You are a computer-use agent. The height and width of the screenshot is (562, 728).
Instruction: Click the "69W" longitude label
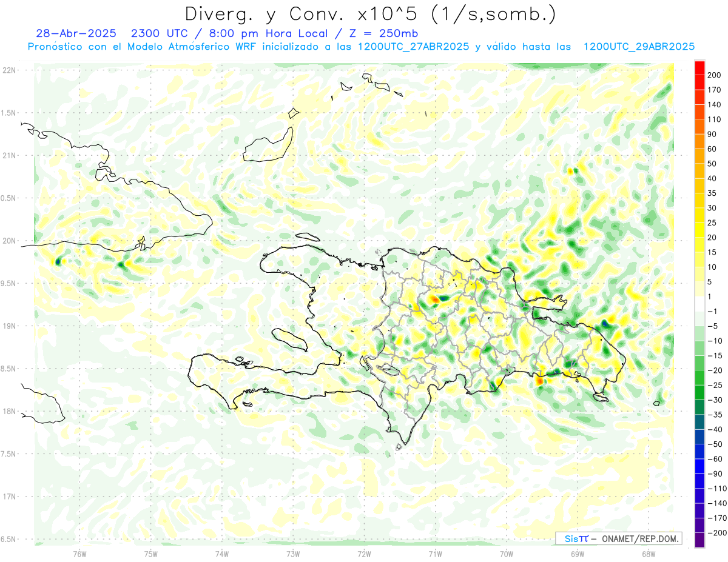pyautogui.click(x=578, y=554)
